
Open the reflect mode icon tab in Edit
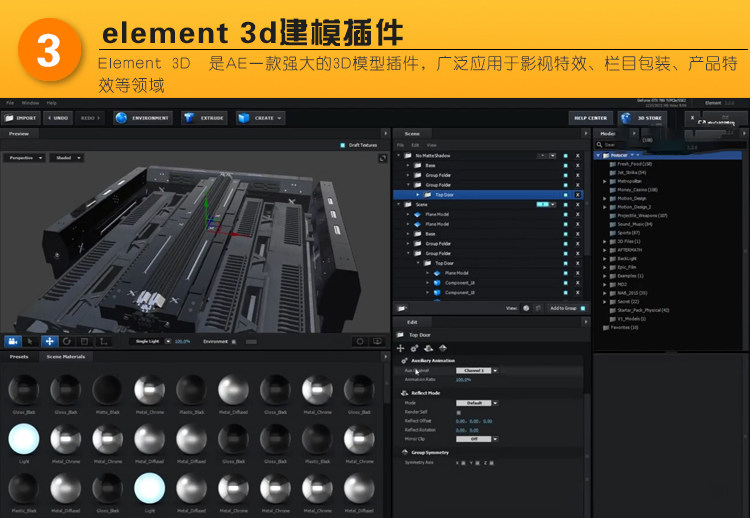429,348
